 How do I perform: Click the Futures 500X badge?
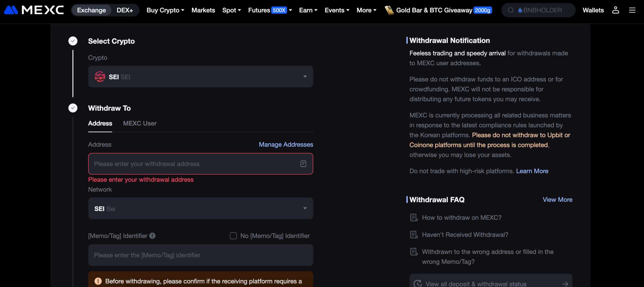click(279, 10)
